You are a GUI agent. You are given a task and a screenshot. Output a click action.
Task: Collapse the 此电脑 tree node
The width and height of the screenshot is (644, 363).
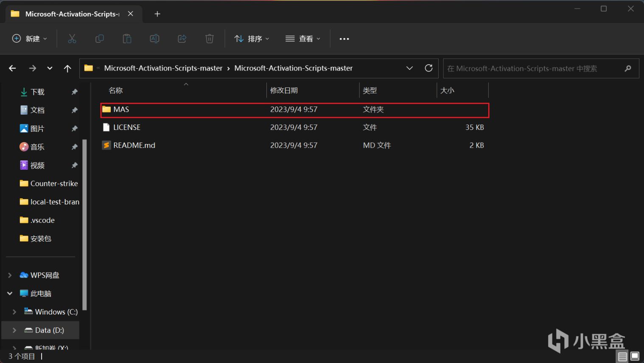[10, 293]
